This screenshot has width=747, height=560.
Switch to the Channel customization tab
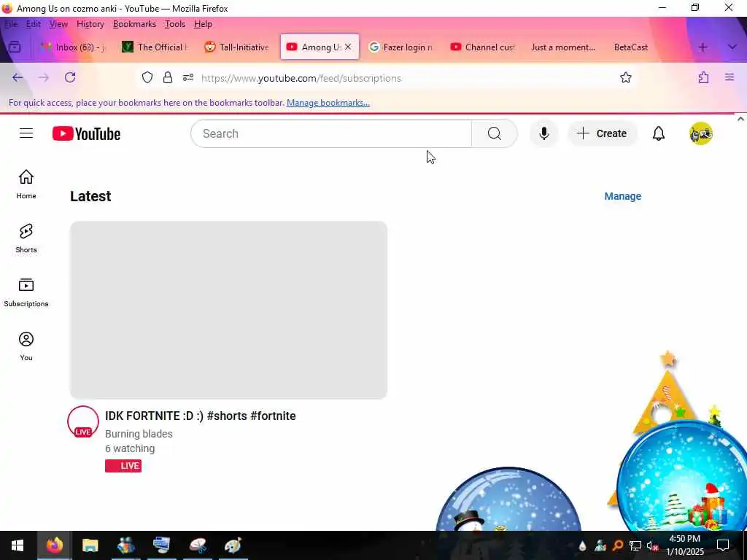coord(483,47)
